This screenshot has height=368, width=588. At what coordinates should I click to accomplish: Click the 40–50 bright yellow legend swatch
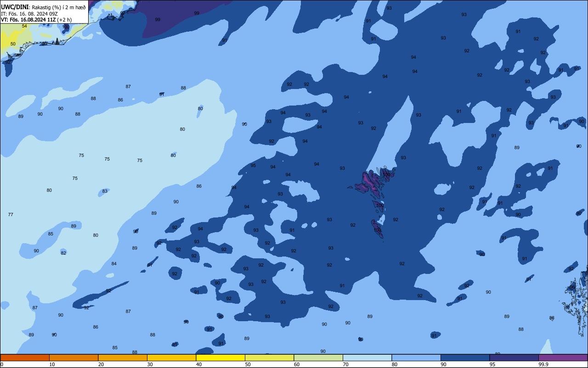[x=220, y=357]
